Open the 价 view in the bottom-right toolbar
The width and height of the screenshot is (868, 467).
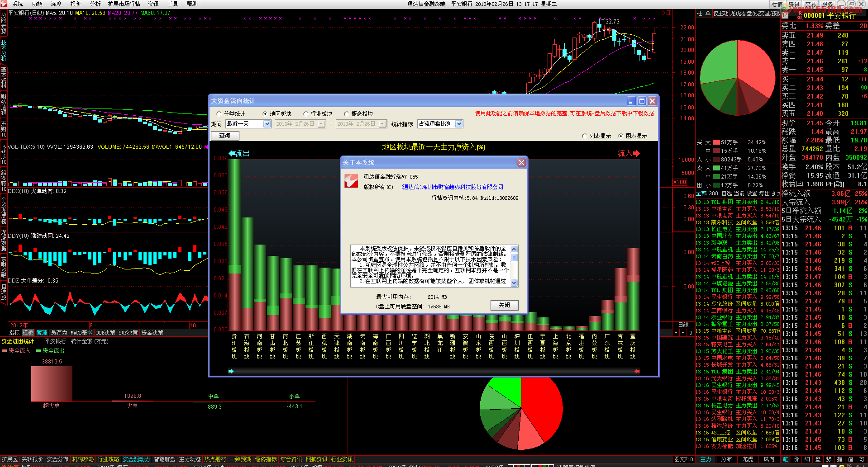pos(796,459)
